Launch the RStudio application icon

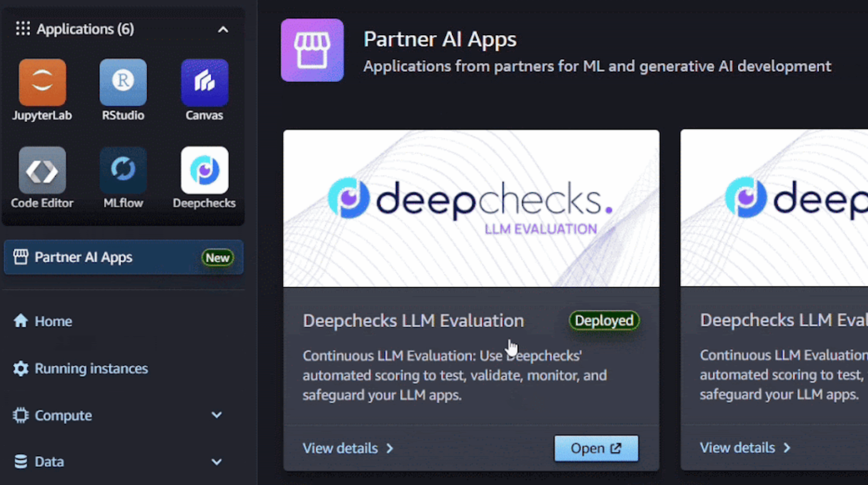[123, 82]
